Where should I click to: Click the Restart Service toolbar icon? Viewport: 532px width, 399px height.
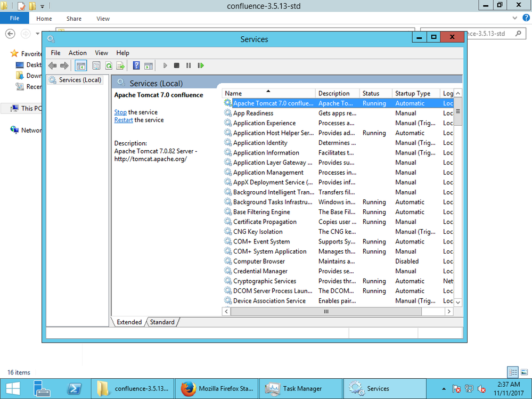pyautogui.click(x=201, y=66)
